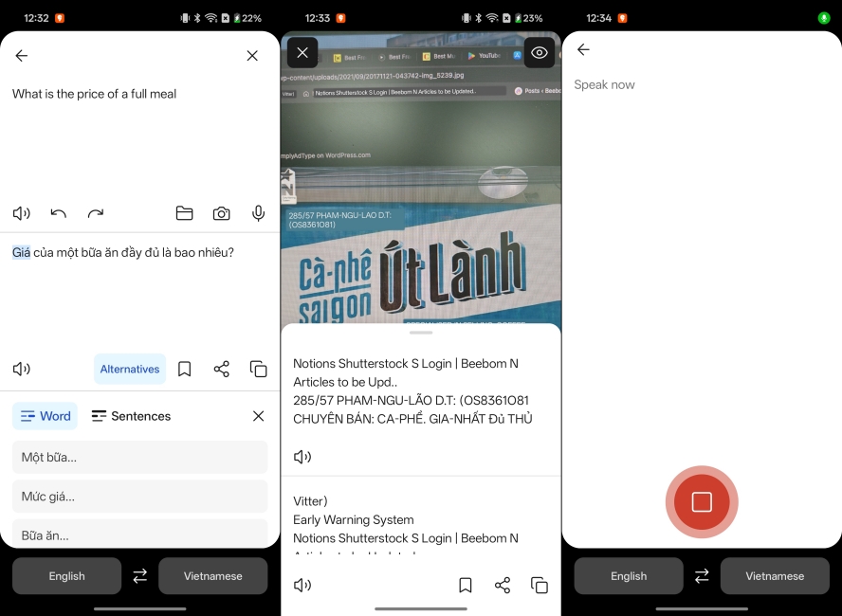Listen to the source text pronunciation
Screen dimensions: 842x616
coord(21,213)
